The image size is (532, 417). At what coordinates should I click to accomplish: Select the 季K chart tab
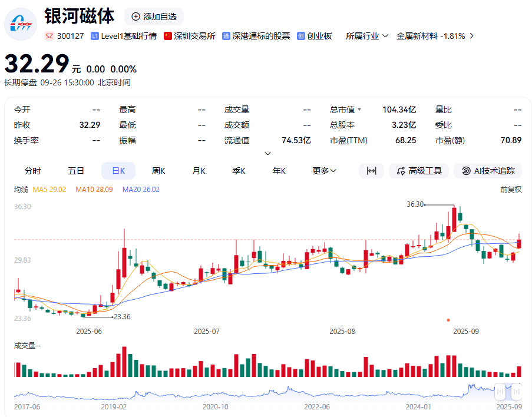coord(239,171)
